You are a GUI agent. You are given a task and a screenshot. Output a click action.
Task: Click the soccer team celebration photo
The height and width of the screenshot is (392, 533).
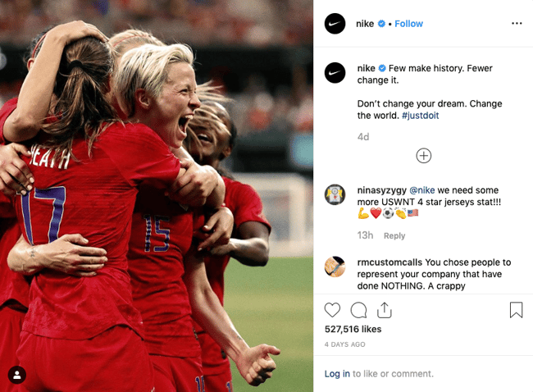[x=157, y=196]
